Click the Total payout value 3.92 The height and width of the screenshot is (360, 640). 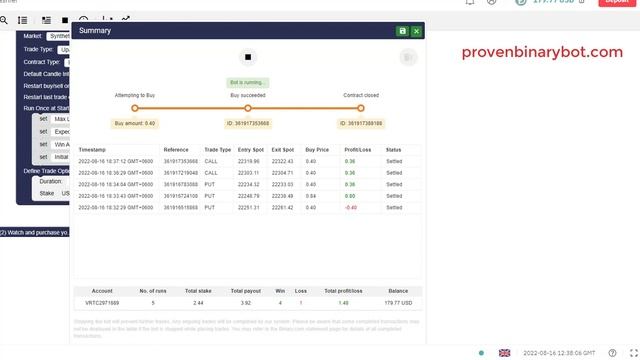[246, 303]
